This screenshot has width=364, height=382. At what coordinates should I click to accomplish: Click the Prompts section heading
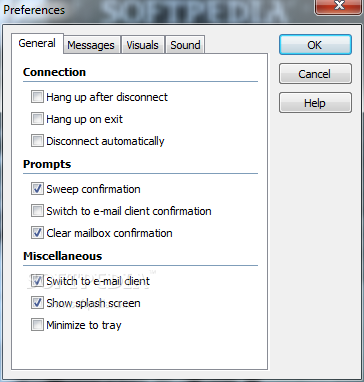[47, 164]
